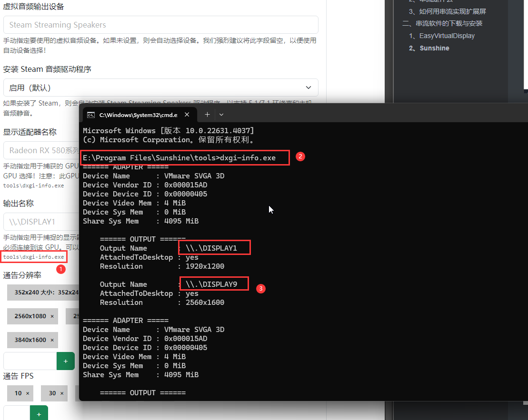This screenshot has width=528, height=420.
Task: Jump to '1、EasyVirtualDisplay' section
Action: [x=442, y=36]
